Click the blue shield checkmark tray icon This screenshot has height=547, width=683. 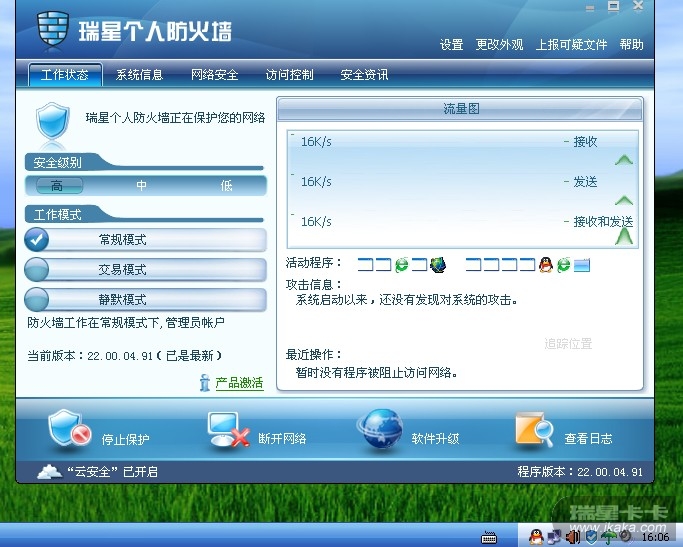click(591, 537)
